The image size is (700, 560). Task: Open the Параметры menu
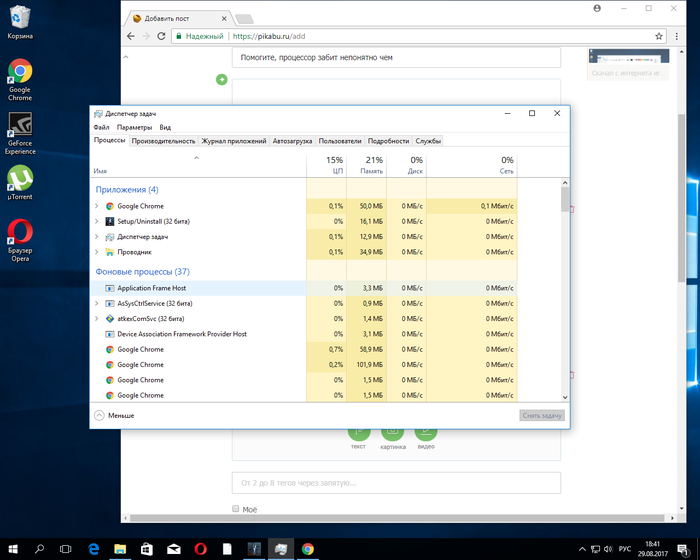tap(134, 127)
